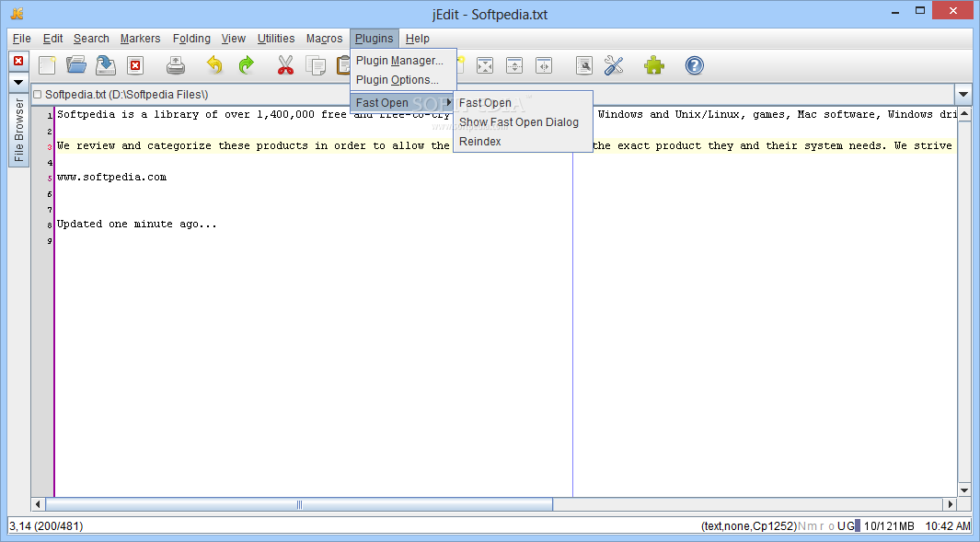980x542 pixels.
Task: Open the File menu
Action: (22, 39)
